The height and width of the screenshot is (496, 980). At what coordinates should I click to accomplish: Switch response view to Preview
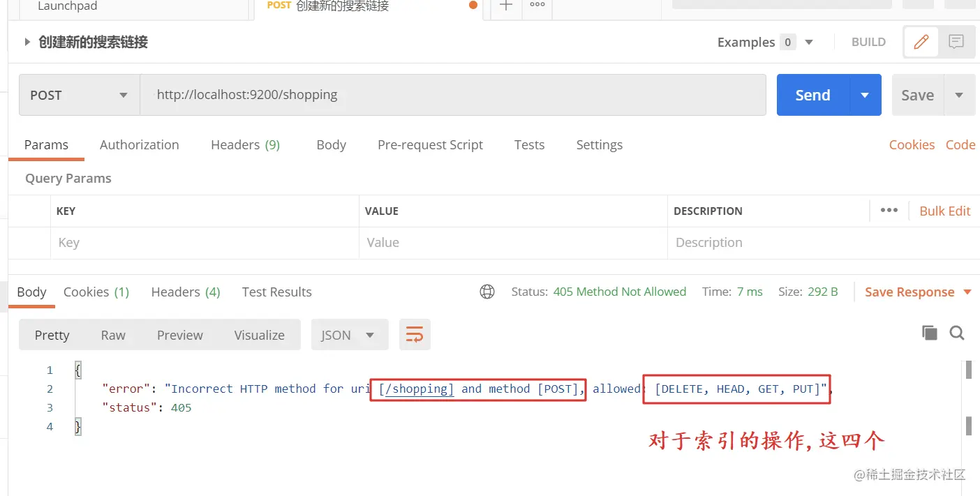point(179,335)
